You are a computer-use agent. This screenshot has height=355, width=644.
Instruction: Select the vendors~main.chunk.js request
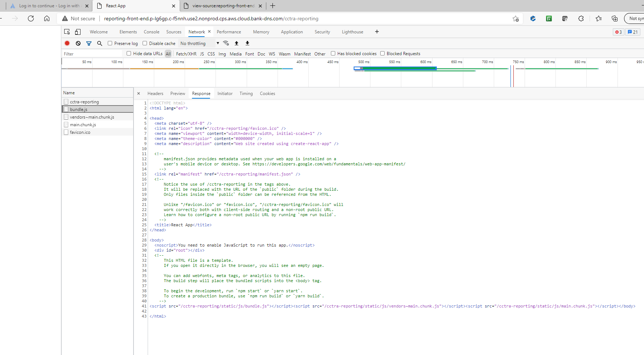pos(98,117)
